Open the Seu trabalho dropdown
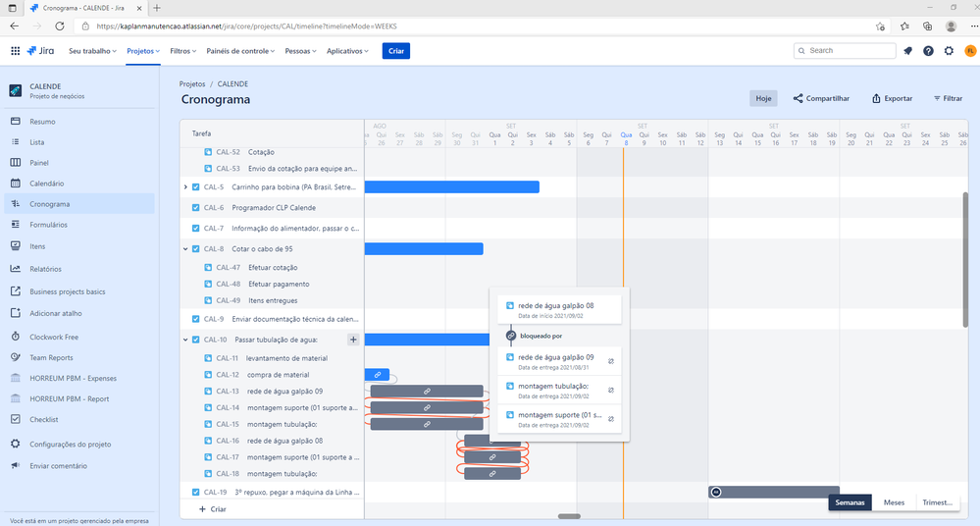The height and width of the screenshot is (526, 980). click(92, 51)
